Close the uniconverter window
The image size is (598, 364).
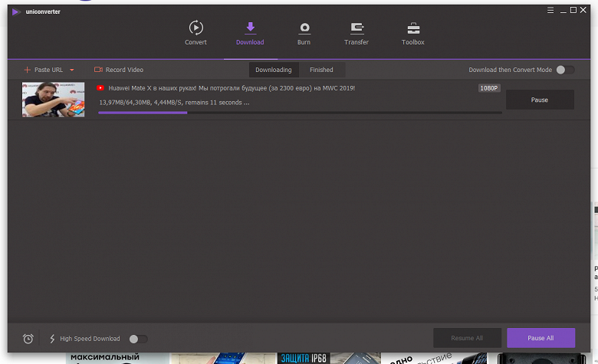[583, 10]
